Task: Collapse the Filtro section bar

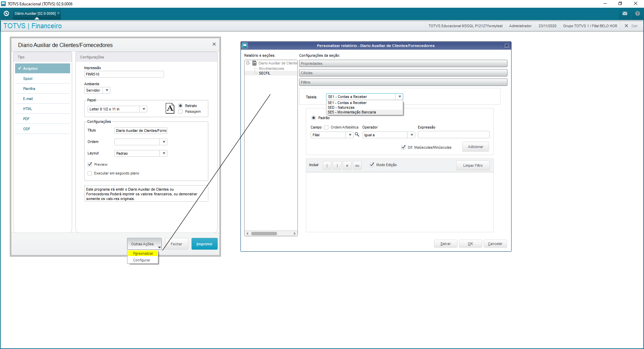Action: tap(403, 82)
